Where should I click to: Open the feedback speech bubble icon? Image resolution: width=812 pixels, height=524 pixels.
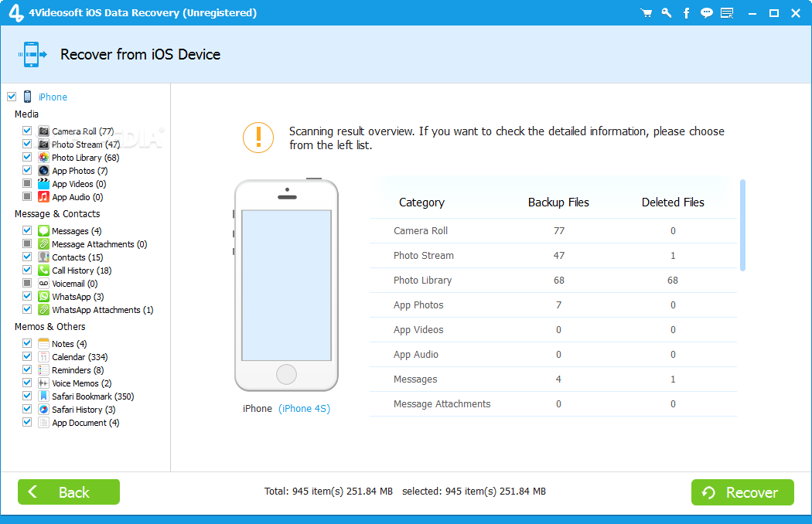(706, 13)
